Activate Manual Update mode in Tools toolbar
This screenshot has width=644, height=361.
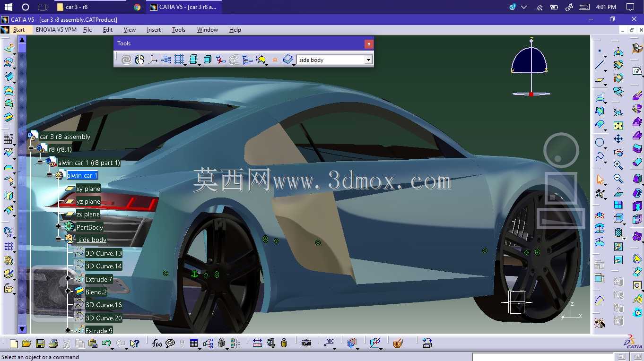click(139, 60)
